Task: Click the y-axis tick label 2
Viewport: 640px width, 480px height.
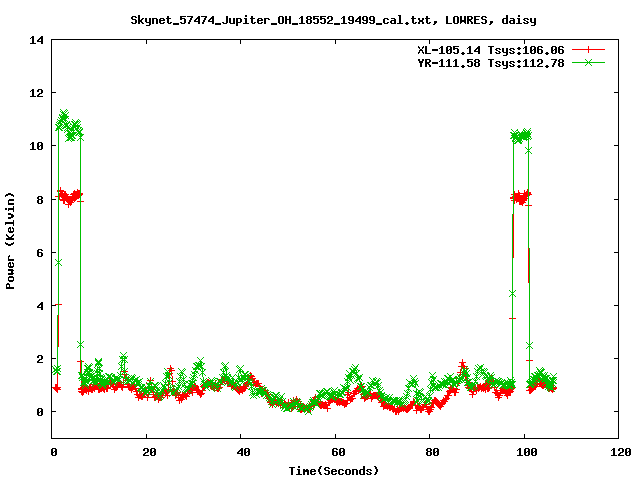Action: tap(40, 359)
